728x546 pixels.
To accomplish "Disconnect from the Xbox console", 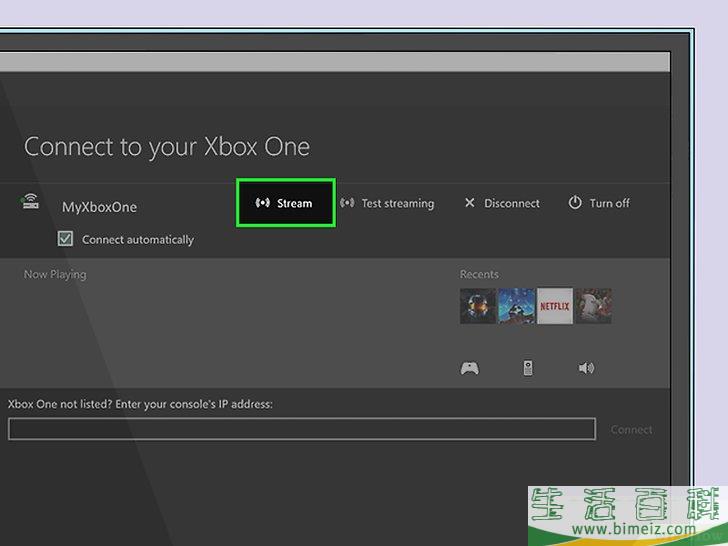I will 502,203.
